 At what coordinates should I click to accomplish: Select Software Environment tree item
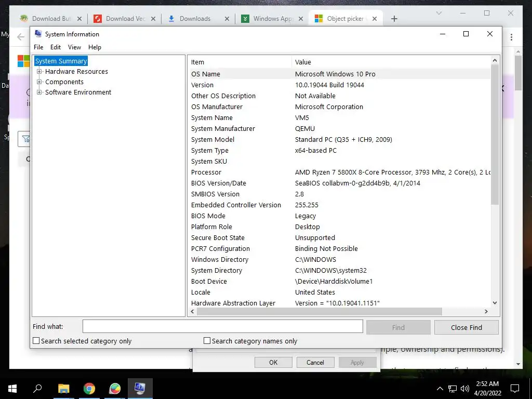coord(78,92)
